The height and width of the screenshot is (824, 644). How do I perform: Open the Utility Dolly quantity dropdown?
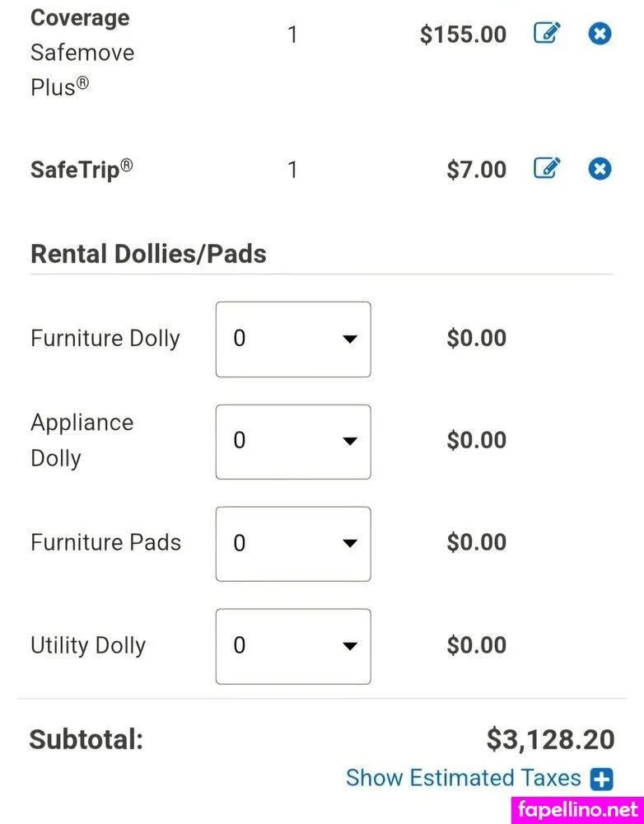[x=293, y=645]
